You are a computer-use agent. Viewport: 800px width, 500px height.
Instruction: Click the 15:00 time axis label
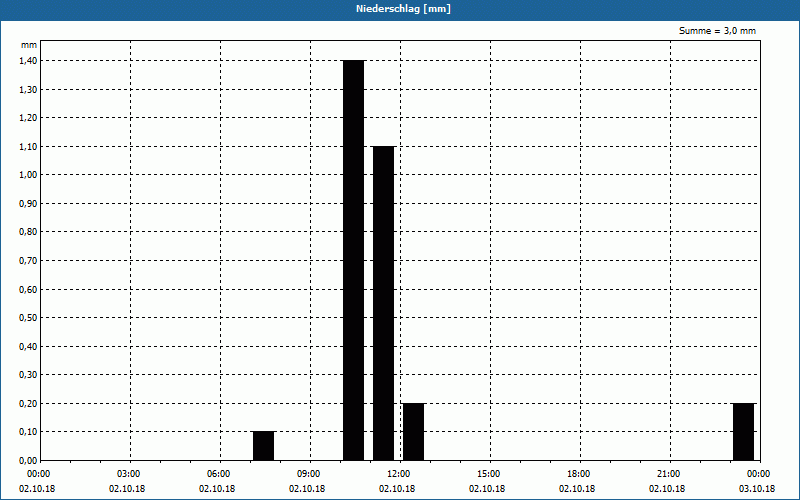[x=490, y=474]
